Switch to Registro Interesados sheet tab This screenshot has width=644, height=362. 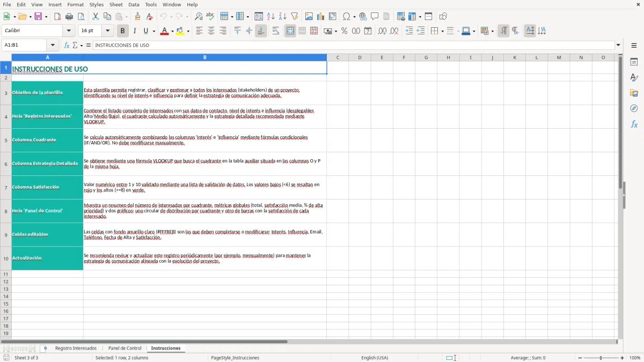(x=76, y=348)
